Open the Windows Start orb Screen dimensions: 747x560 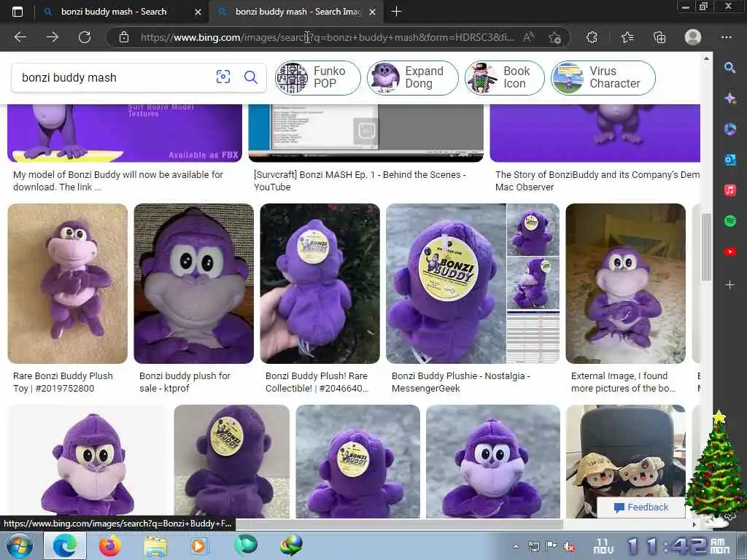20,545
